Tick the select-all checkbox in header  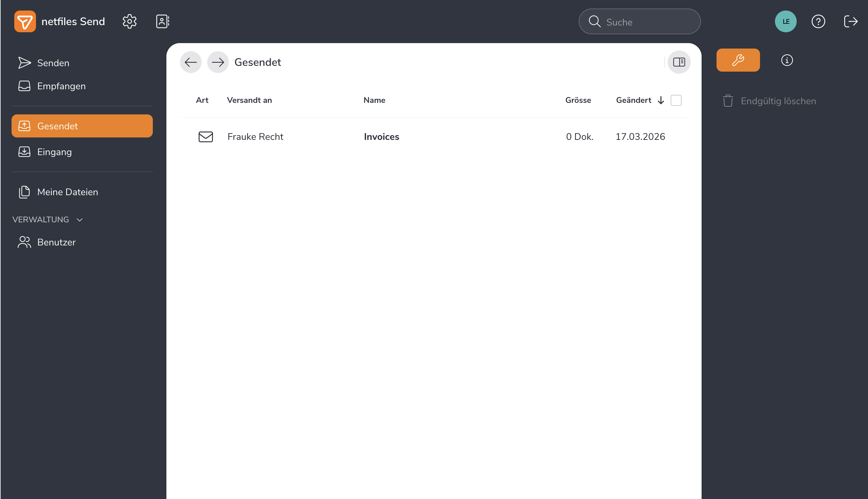point(676,100)
